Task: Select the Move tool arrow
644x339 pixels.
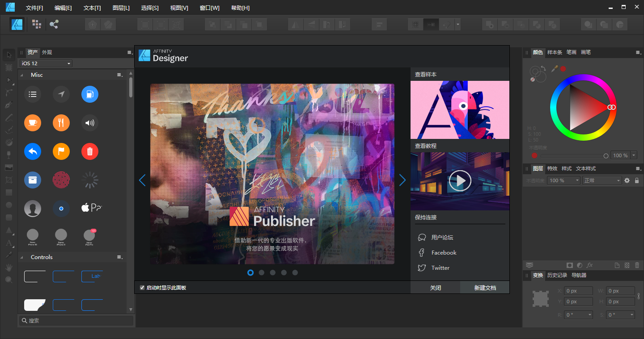Action: click(9, 55)
